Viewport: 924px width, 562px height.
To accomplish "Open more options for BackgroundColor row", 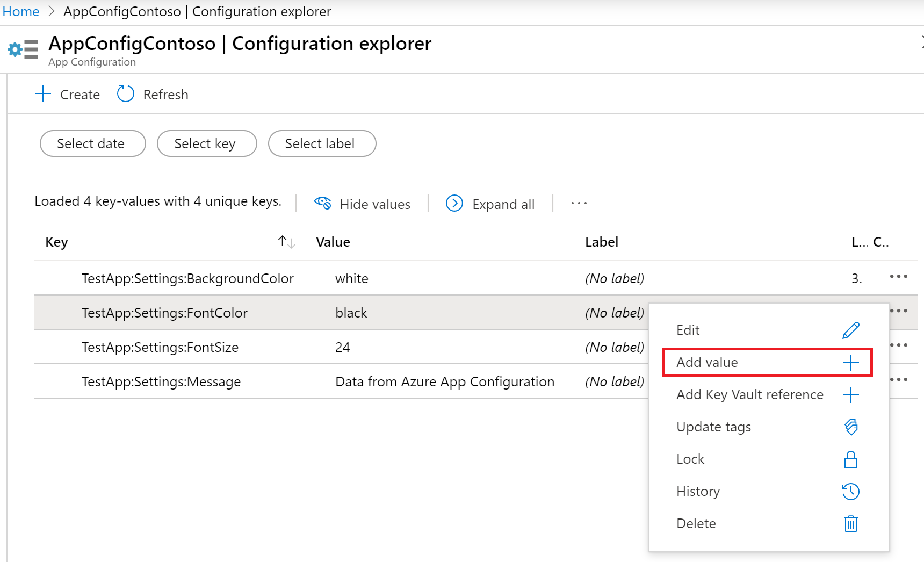I will click(898, 277).
